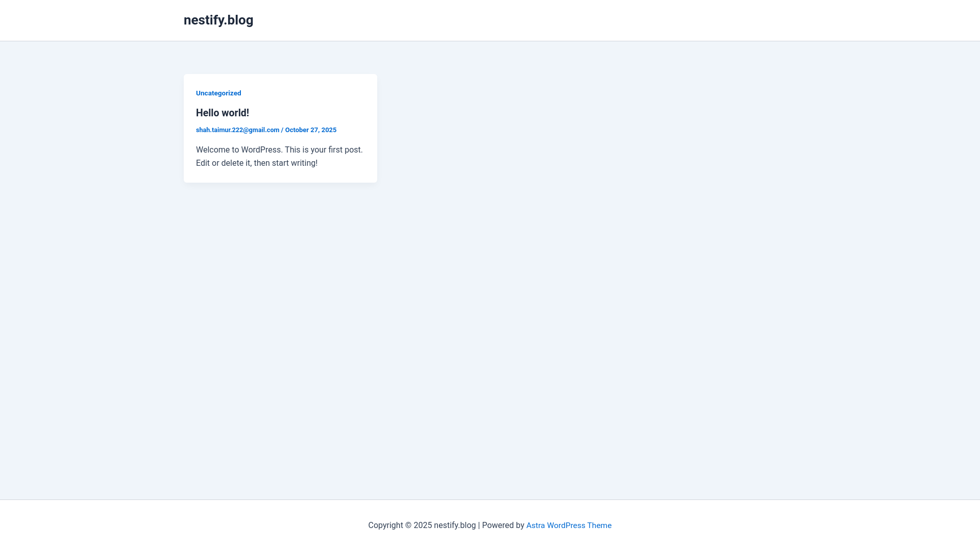The height and width of the screenshot is (551, 980).
Task: Open author shah.taimur.222@gmail.com link
Action: point(237,130)
